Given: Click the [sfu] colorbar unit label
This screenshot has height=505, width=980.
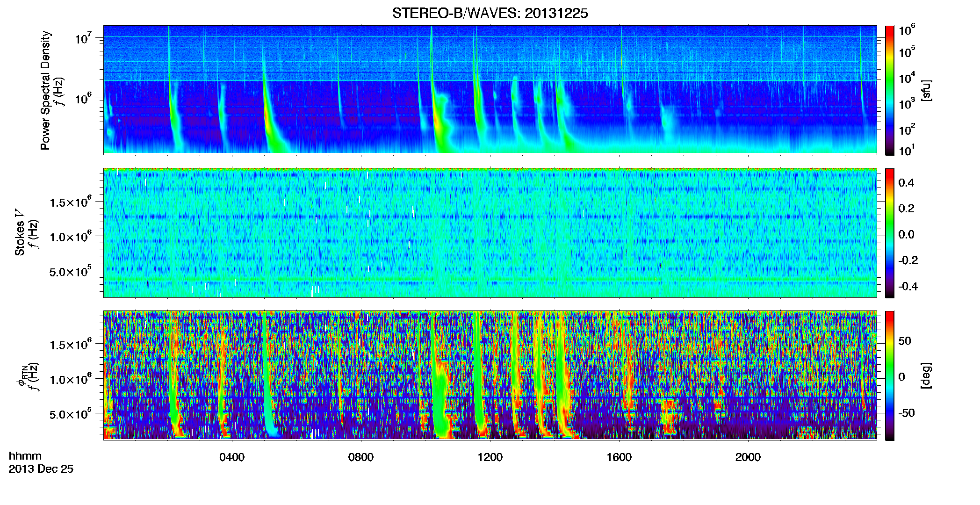Looking at the screenshot, I should [x=926, y=91].
